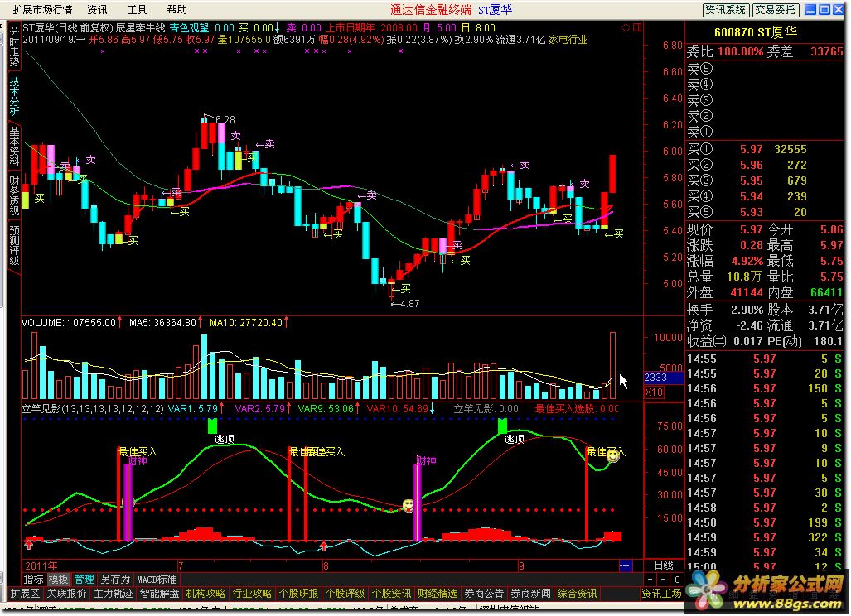The height and width of the screenshot is (616, 851).
Task: Open the 工具 menu
Action: [x=137, y=10]
